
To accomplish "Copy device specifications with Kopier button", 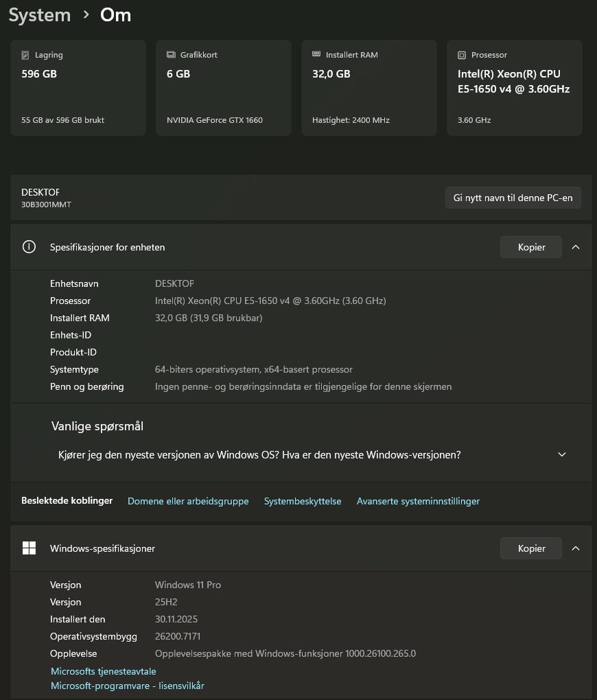I will click(531, 247).
